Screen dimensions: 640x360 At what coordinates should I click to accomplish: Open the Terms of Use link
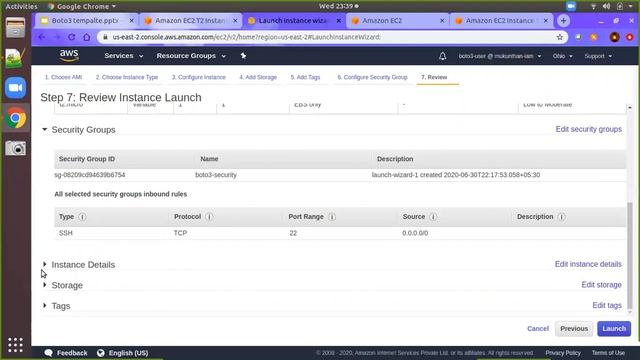[608, 353]
